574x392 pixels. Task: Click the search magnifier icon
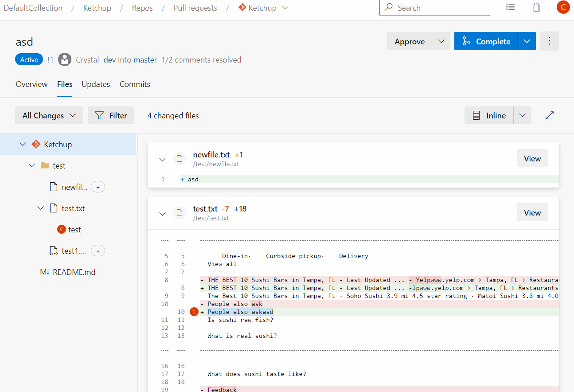pos(387,8)
